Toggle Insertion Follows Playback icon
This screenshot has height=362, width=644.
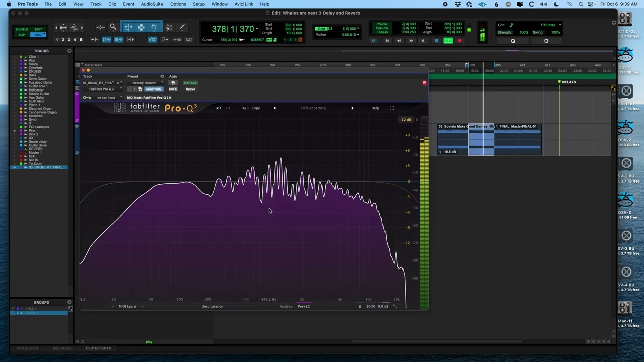coord(130,39)
